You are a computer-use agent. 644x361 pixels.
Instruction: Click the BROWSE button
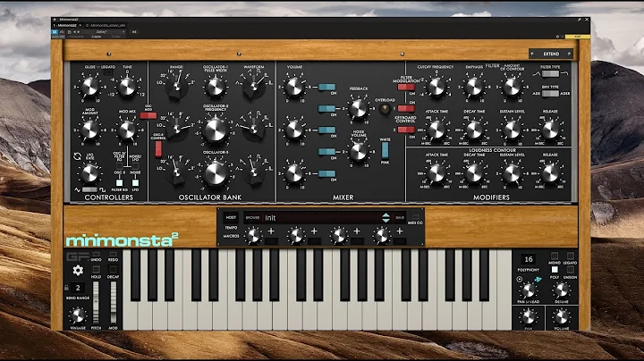coord(252,218)
